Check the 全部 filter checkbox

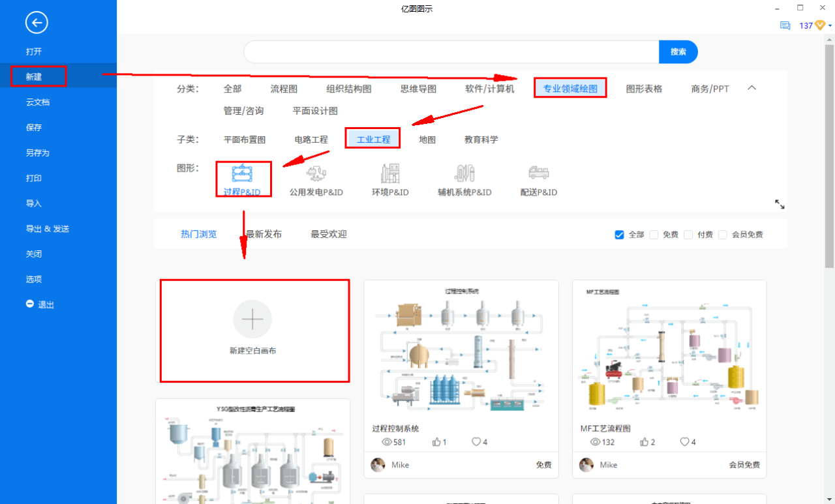[x=620, y=235]
